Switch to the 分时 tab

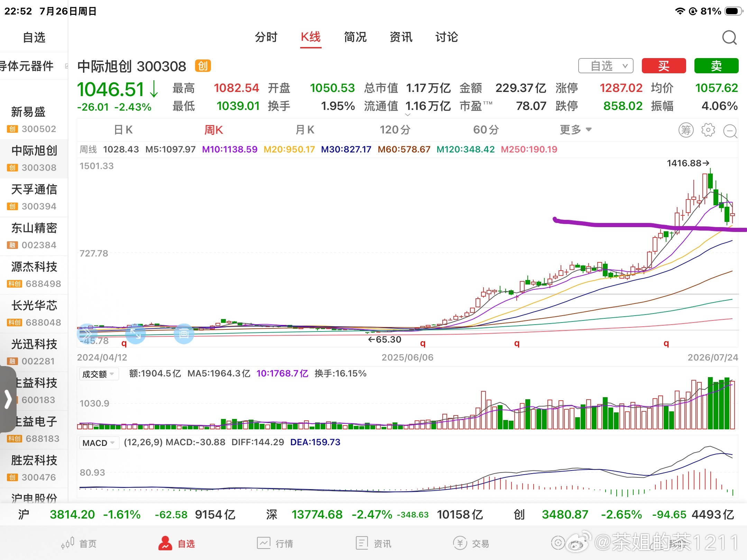pos(266,37)
